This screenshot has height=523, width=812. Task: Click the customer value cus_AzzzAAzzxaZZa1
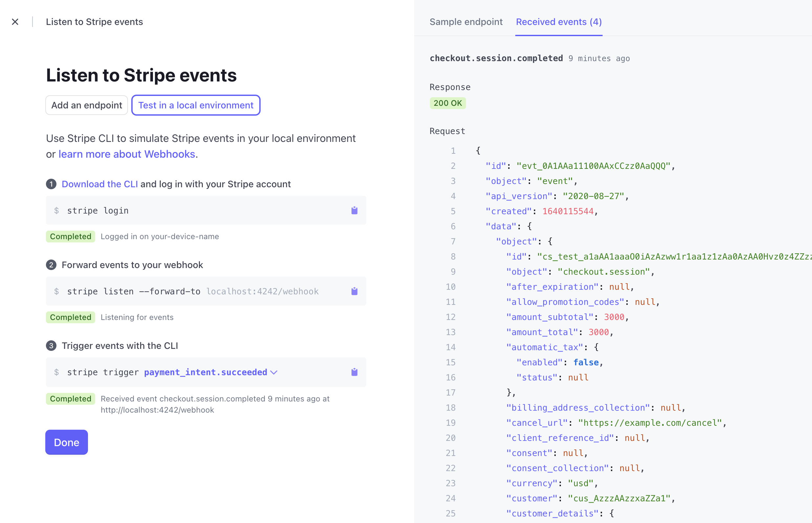point(619,498)
